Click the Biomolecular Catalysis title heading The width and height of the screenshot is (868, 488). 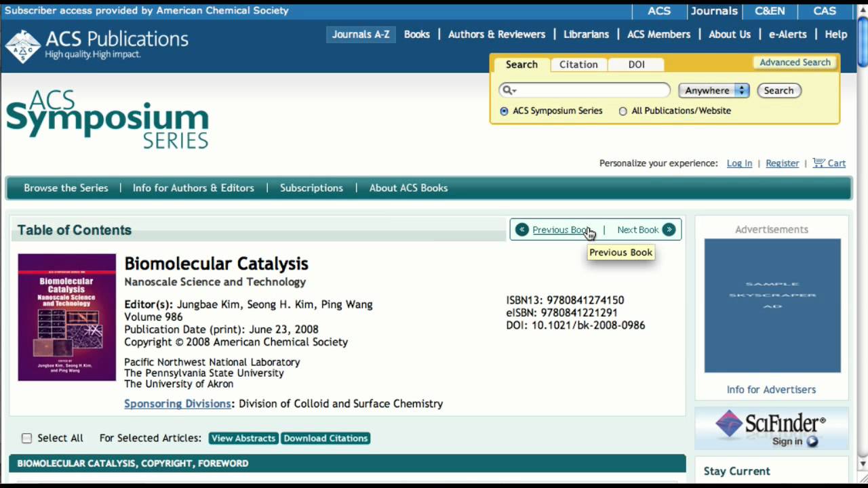[216, 264]
